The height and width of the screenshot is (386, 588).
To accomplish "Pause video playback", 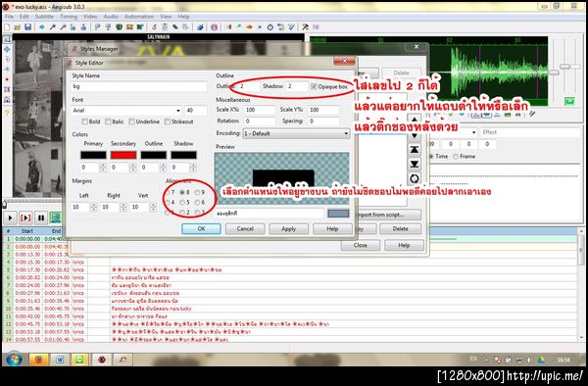I will click(x=41, y=217).
